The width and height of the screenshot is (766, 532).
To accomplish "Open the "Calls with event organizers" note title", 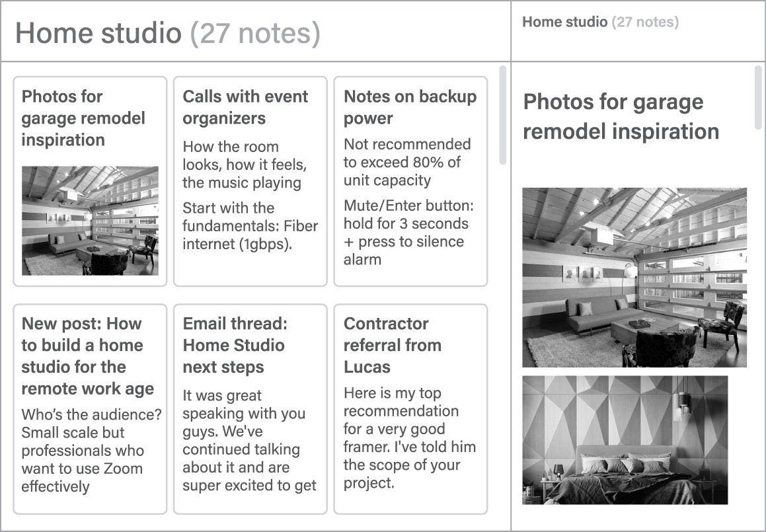I will click(x=245, y=107).
